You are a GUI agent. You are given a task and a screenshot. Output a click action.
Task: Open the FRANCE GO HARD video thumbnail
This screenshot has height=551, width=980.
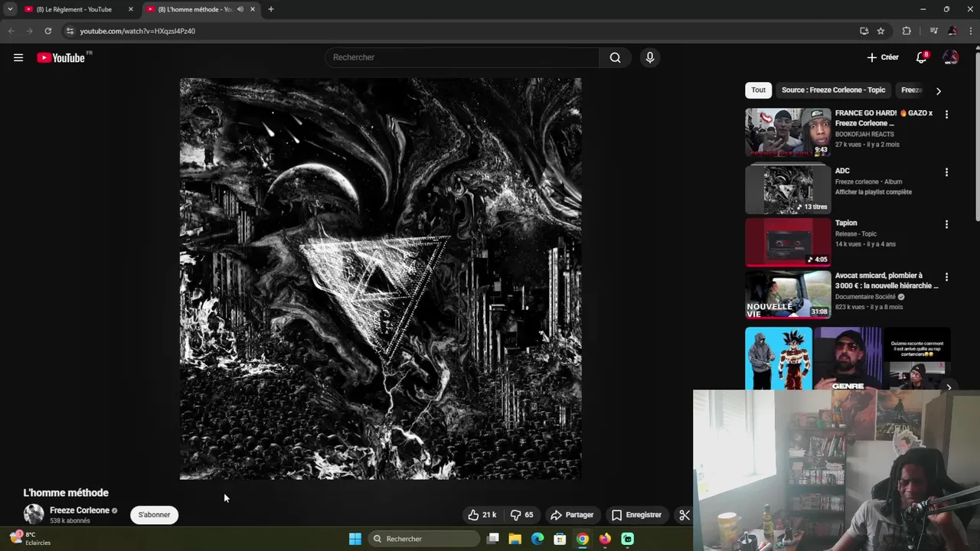point(788,132)
